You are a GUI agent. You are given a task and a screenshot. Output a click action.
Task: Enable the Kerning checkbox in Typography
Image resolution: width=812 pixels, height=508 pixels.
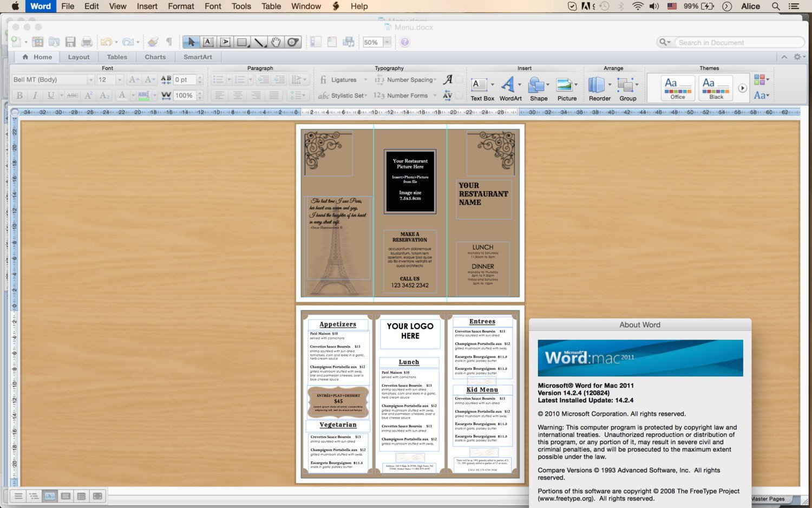click(x=459, y=95)
